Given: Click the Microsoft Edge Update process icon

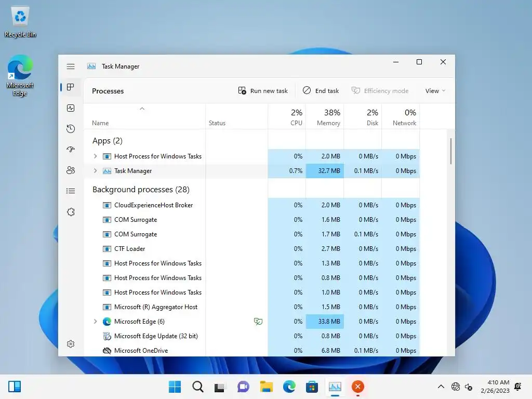Looking at the screenshot, I should tap(107, 336).
